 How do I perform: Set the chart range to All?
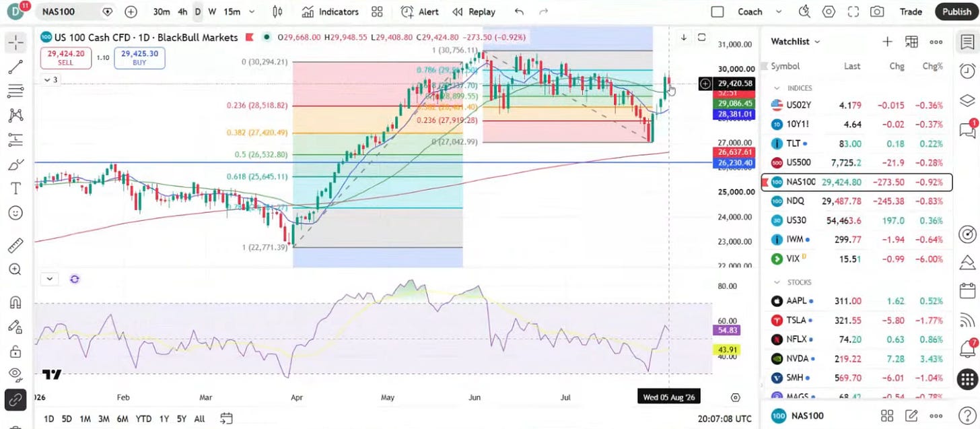[x=199, y=419]
